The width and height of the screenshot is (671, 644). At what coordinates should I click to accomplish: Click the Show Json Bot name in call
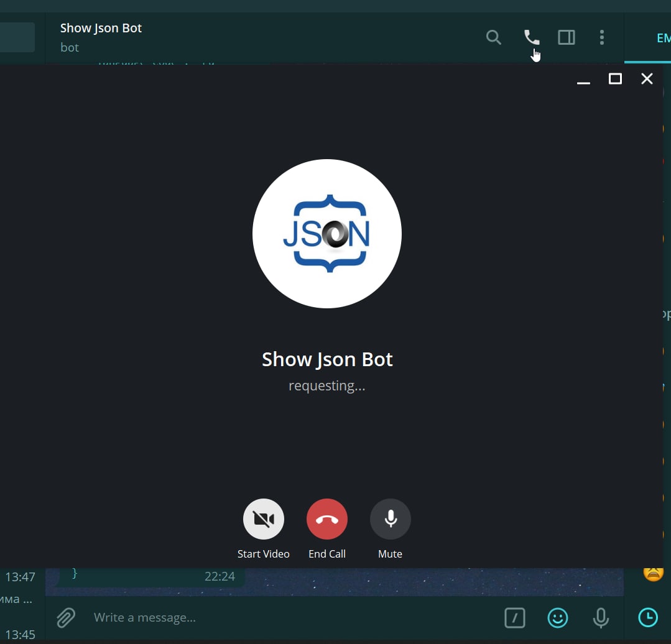pyautogui.click(x=327, y=359)
